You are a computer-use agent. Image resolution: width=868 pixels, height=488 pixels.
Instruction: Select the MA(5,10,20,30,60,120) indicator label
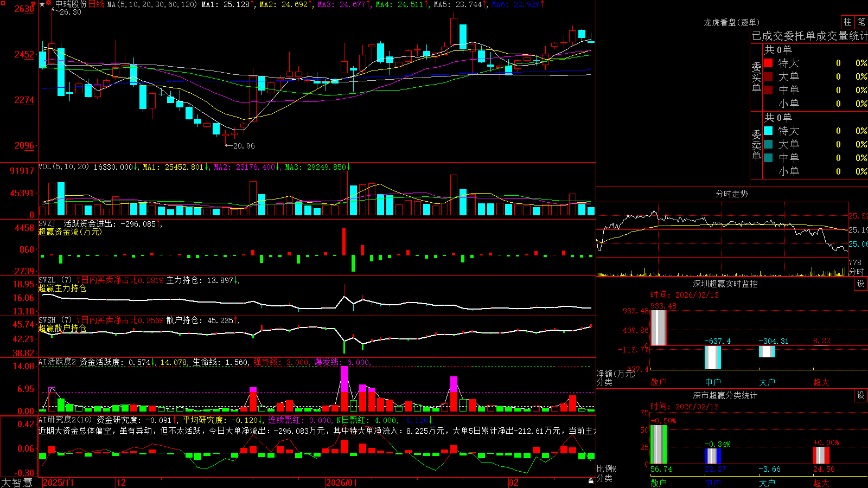[x=152, y=4]
